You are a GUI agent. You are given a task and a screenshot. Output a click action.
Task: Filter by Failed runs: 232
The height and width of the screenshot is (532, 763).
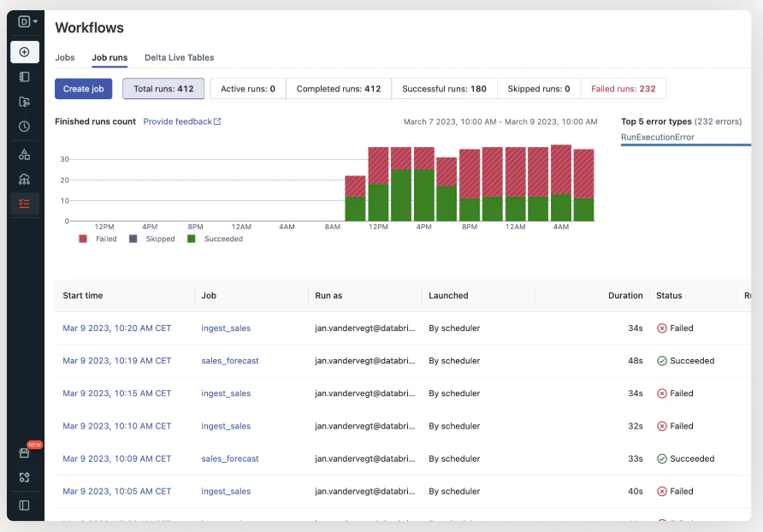tap(624, 89)
